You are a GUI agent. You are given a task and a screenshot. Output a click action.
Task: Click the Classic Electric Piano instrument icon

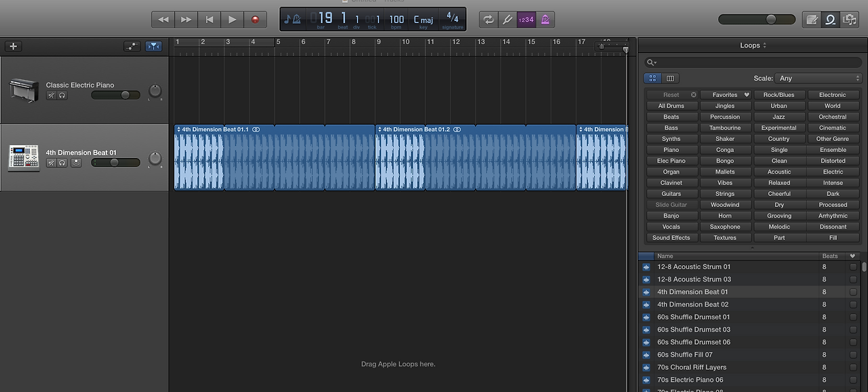point(23,90)
